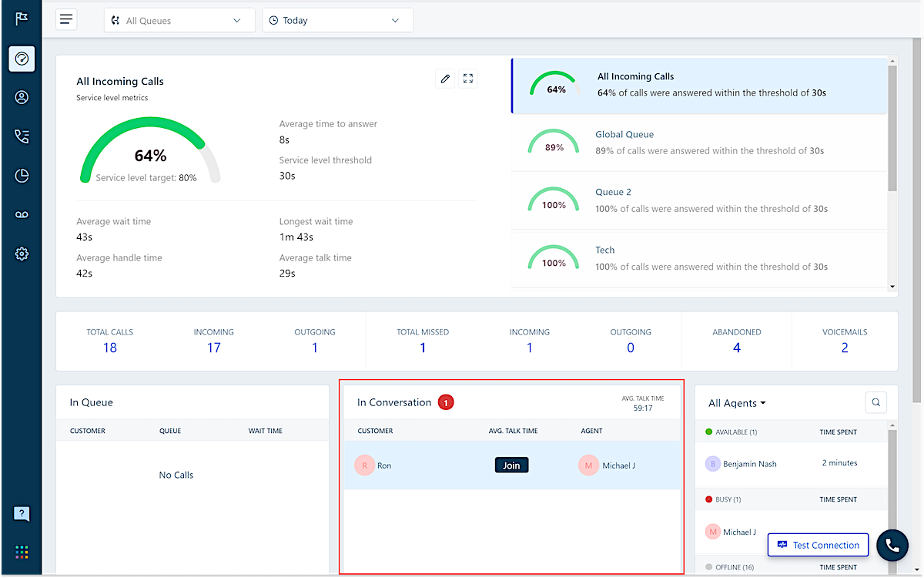The height and width of the screenshot is (578, 924).
Task: Search agents using the magnifier in All Agents panel
Action: coord(875,402)
